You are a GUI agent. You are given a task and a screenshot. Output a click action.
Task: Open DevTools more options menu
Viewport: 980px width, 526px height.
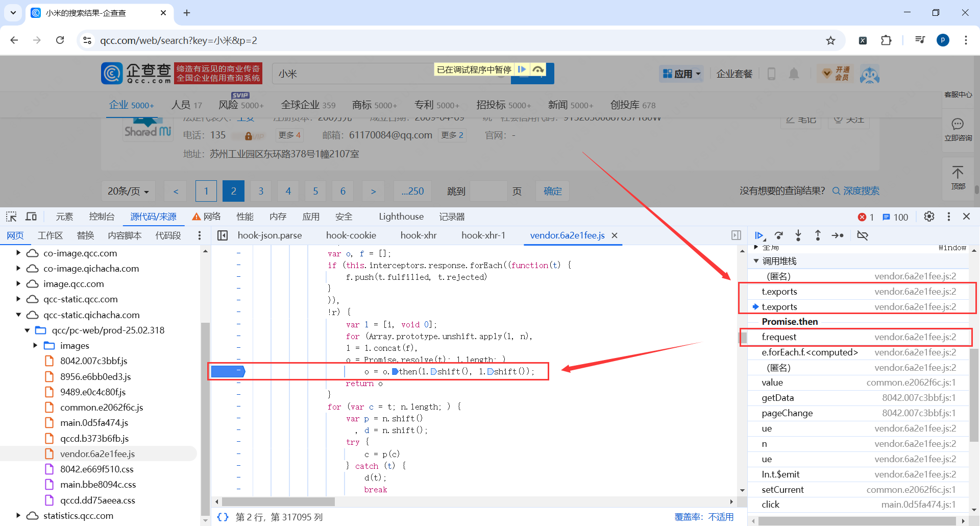pos(949,217)
